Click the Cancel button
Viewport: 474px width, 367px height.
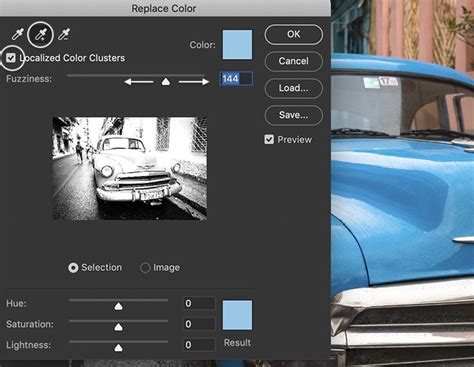click(294, 61)
